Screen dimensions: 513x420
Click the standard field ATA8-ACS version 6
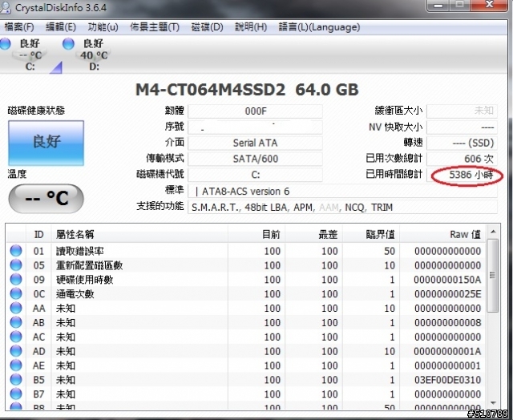pos(342,191)
